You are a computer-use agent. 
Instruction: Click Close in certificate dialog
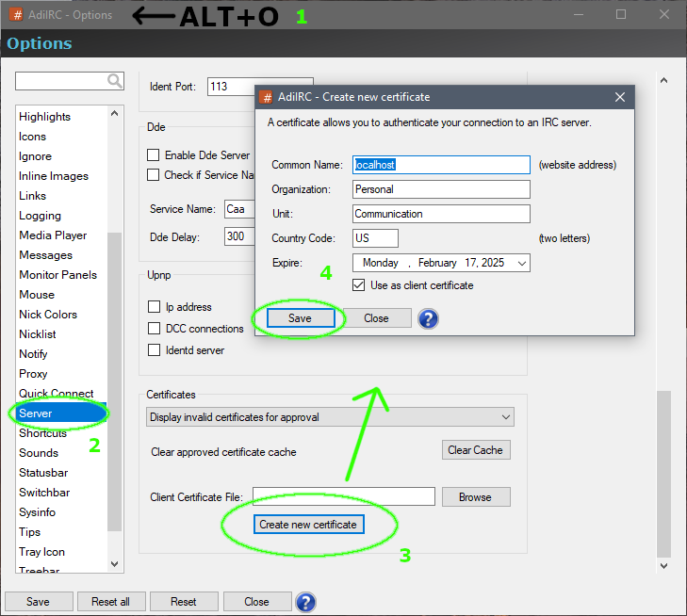point(376,318)
